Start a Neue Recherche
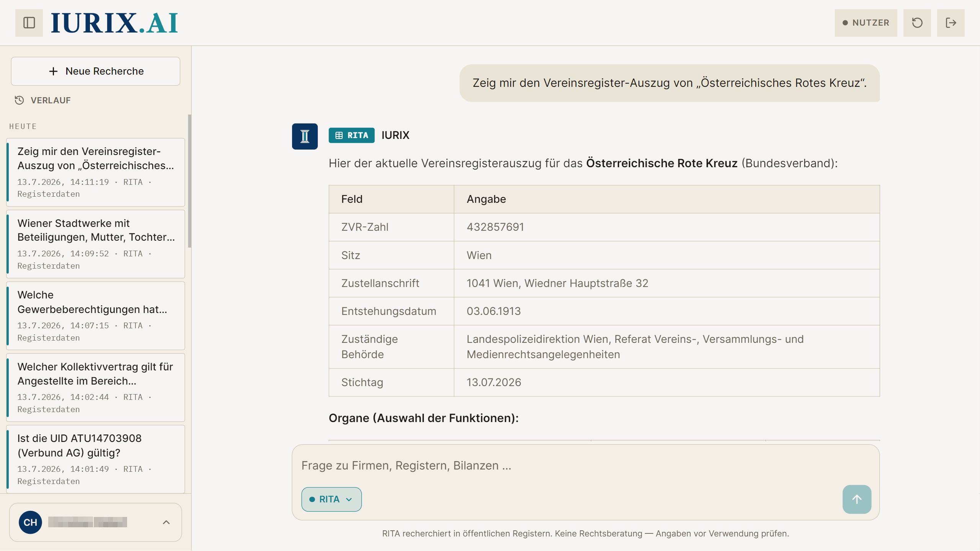Viewport: 980px width, 551px height. click(96, 71)
